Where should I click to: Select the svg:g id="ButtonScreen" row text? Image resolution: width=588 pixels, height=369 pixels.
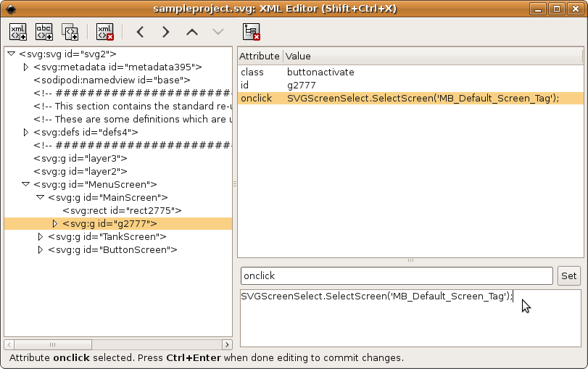point(112,250)
